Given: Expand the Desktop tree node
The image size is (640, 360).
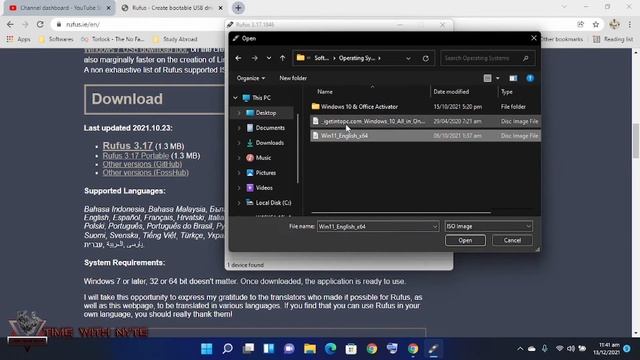Looking at the screenshot, I should 239,113.
